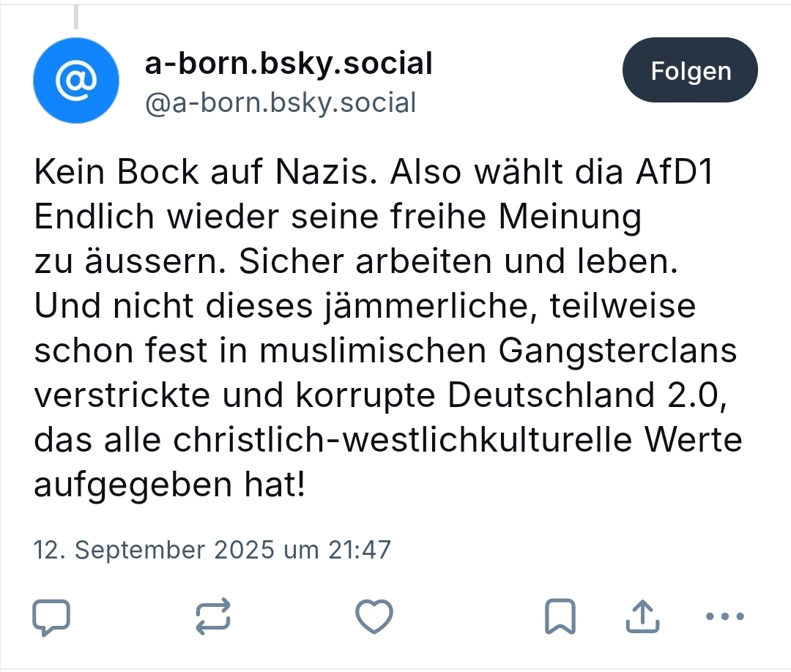The image size is (791, 672).
Task: Bookmark this post
Action: (x=560, y=618)
